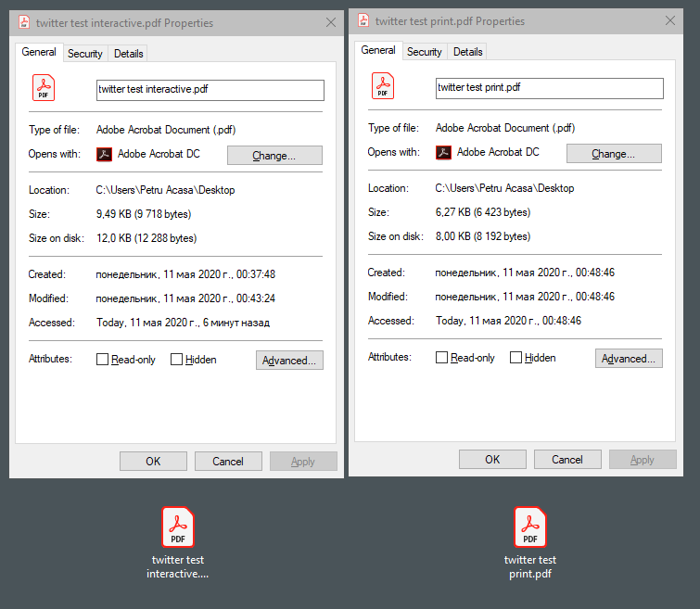Click OK in print Properties window
Image resolution: width=700 pixels, height=609 pixels.
[492, 460]
